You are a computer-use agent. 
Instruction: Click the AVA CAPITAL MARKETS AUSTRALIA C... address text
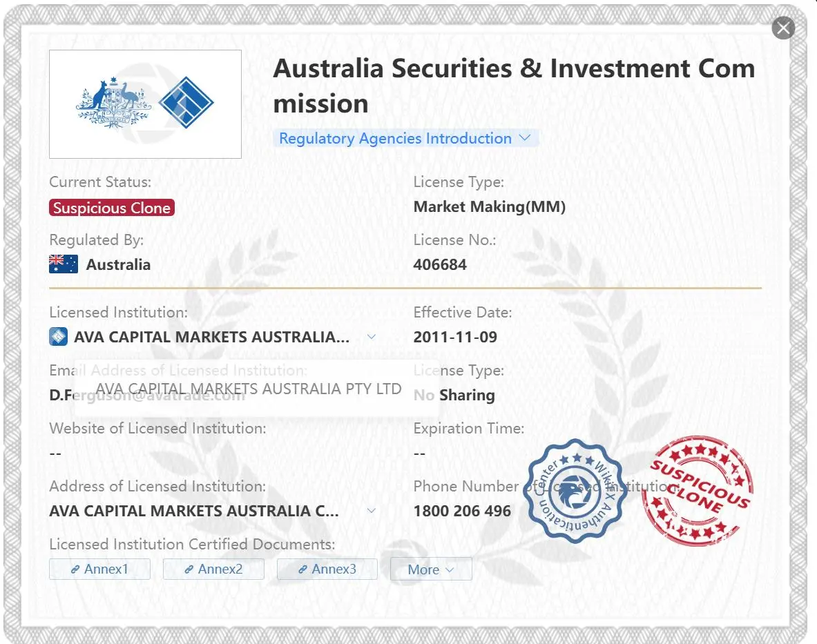click(x=194, y=511)
